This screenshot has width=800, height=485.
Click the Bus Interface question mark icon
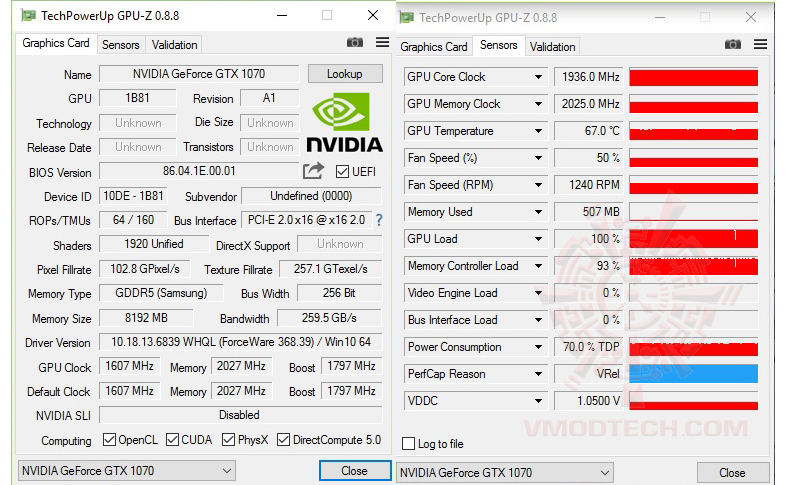click(x=379, y=220)
